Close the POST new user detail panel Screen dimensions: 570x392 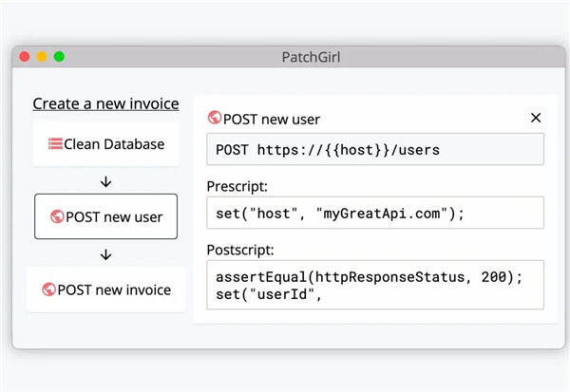coord(536,118)
